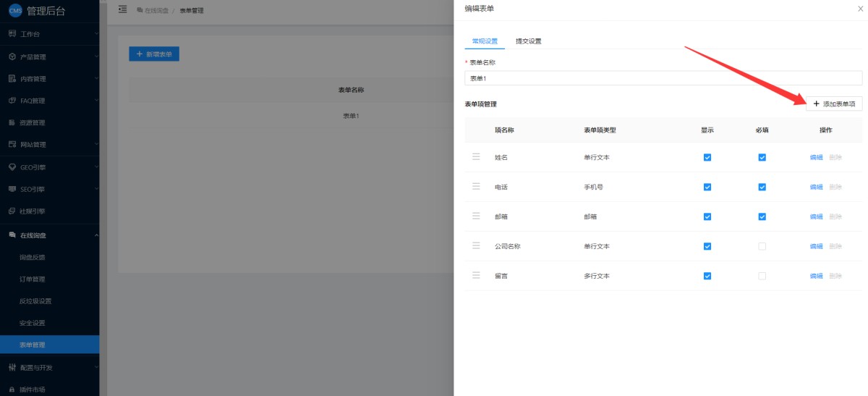
Task: Select 表单管理 submenu item
Action: tap(50, 345)
